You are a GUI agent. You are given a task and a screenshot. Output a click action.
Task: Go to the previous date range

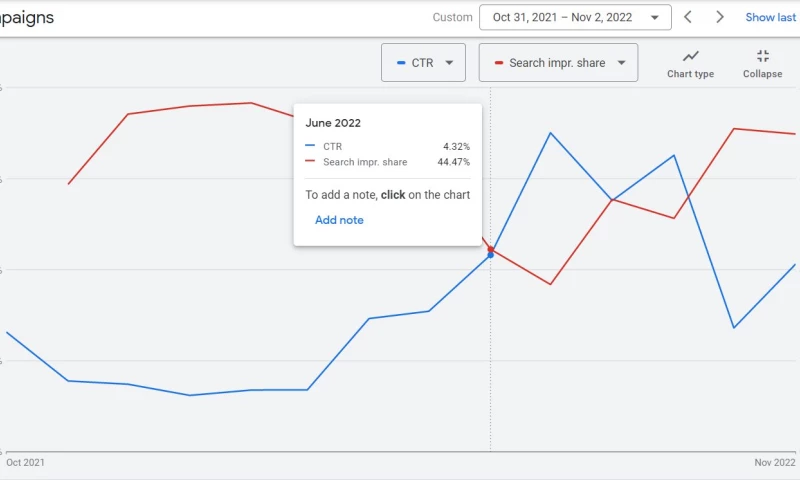point(687,17)
